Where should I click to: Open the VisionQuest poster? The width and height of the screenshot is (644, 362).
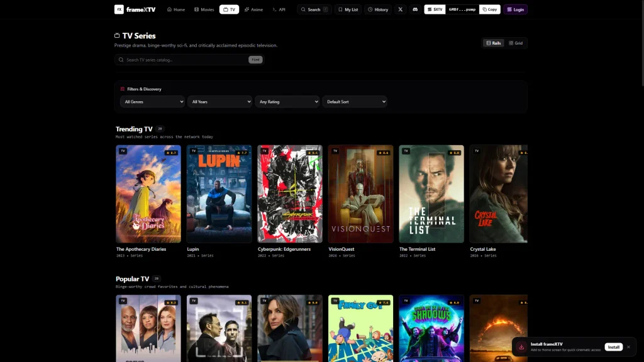click(x=360, y=194)
